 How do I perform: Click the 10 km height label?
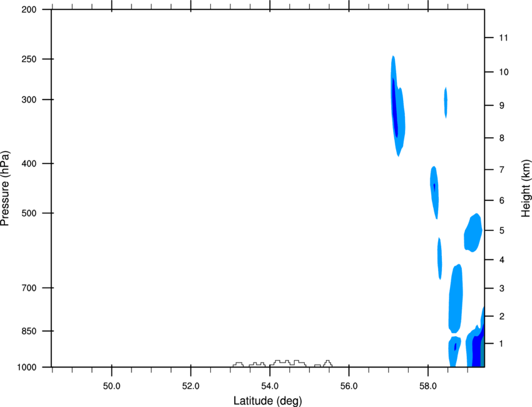(504, 72)
